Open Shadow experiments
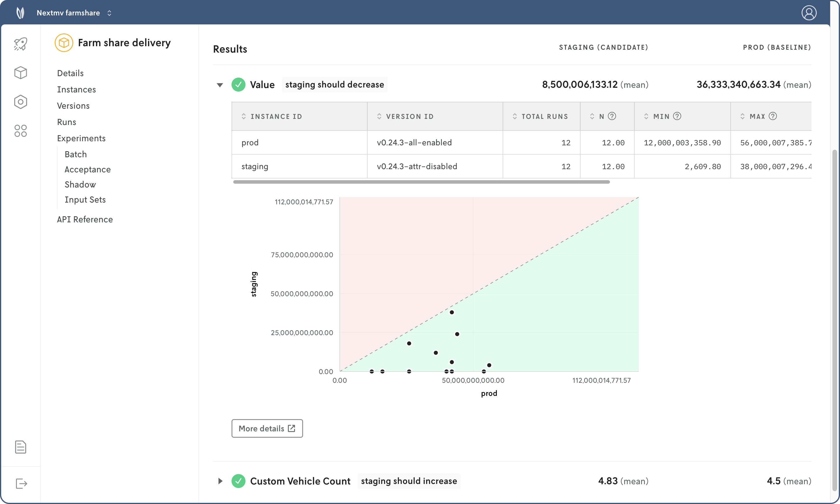Image resolution: width=840 pixels, height=504 pixels. 80,184
